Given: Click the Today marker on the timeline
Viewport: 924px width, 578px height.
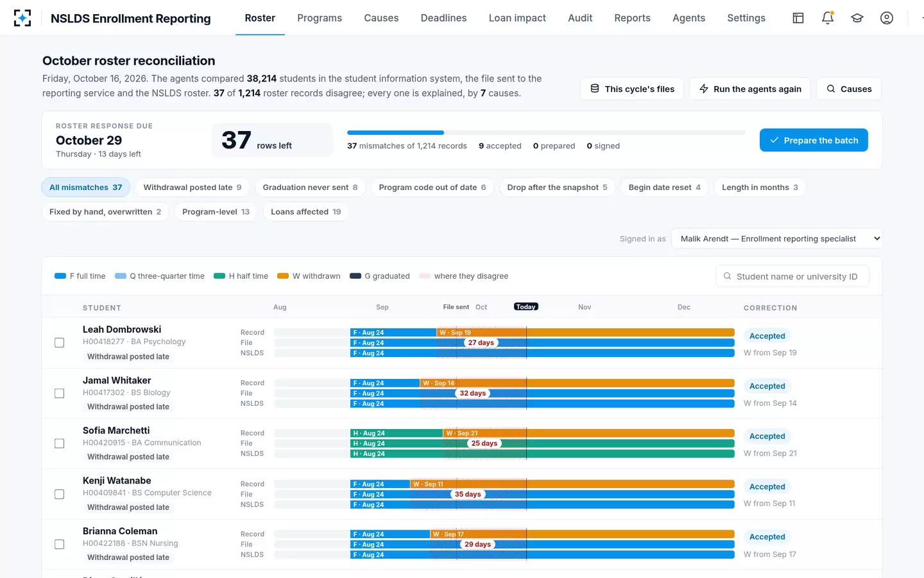Looking at the screenshot, I should [x=526, y=307].
